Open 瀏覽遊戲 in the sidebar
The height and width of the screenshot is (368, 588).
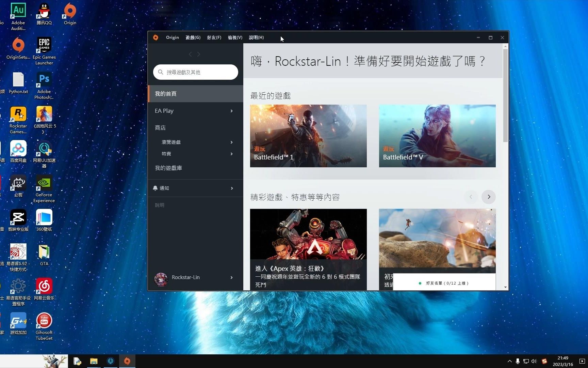point(171,142)
